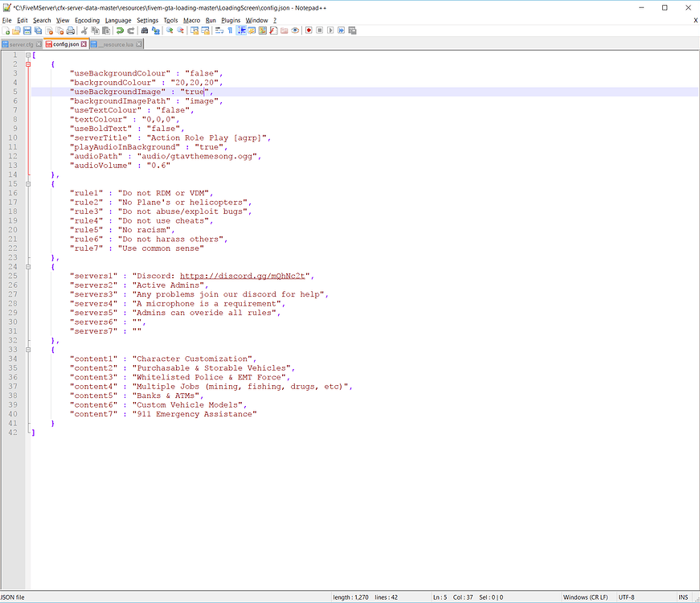Click UTF-8 encoding in status bar
Screen dimensions: 700x603
pos(626,597)
